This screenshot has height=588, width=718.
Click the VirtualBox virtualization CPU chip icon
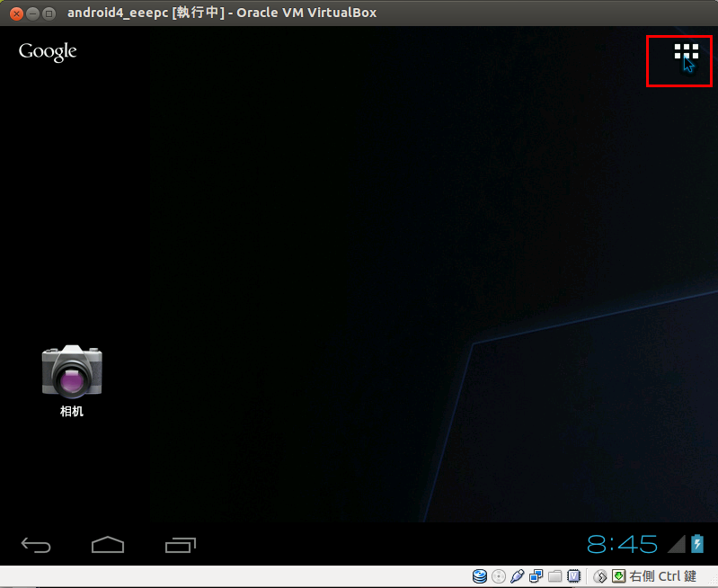(x=573, y=576)
